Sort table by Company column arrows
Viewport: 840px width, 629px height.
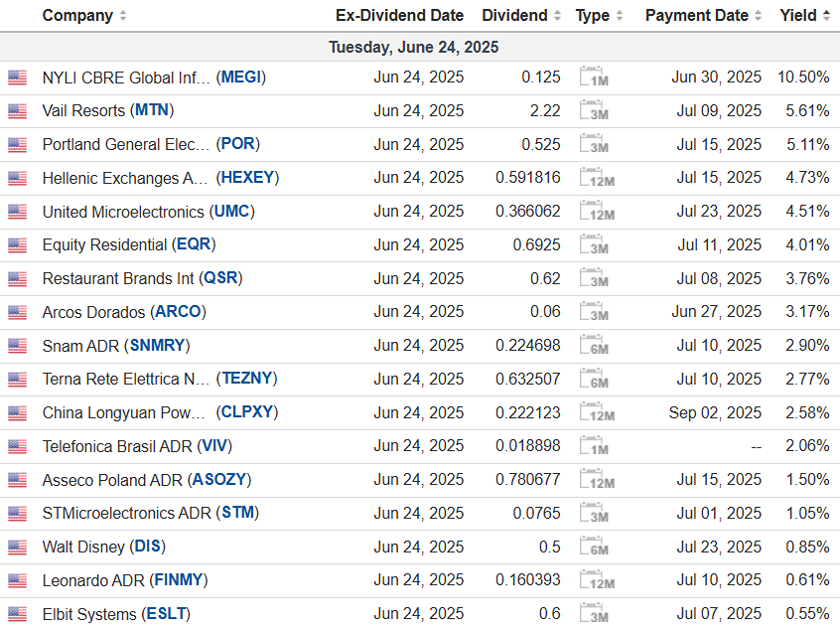122,16
